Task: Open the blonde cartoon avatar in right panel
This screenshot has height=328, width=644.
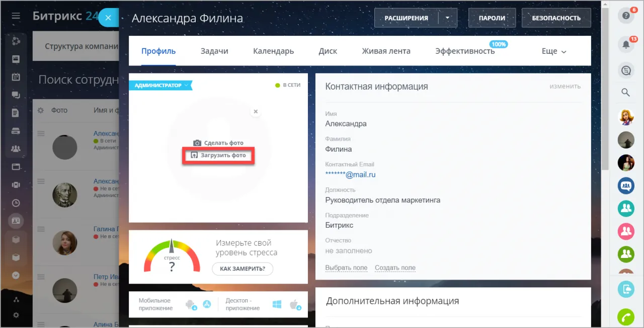Action: [626, 117]
